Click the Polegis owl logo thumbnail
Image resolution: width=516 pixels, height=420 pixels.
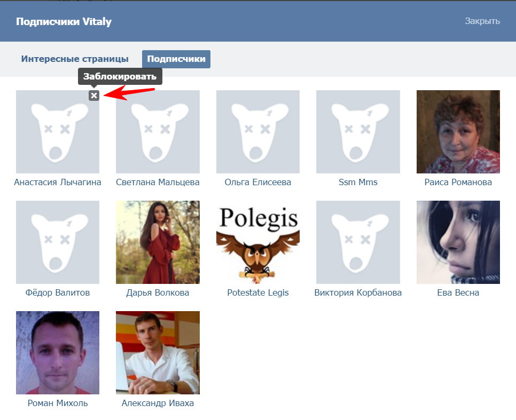click(257, 242)
